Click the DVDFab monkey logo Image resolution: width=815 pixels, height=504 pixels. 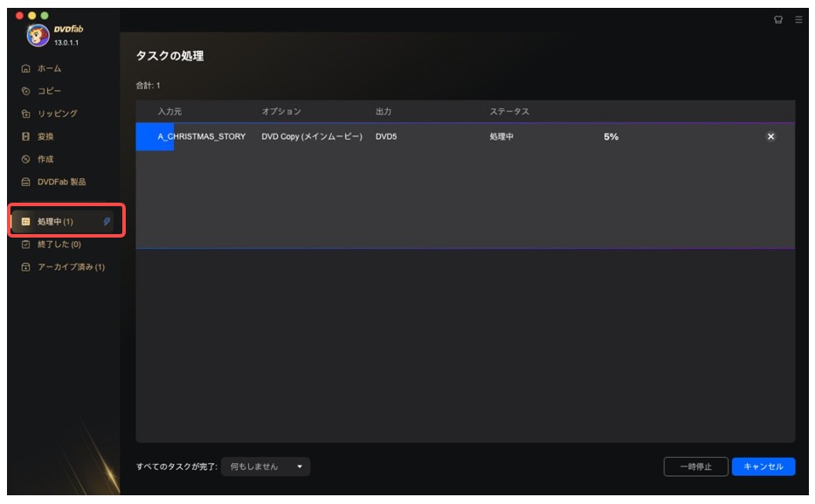(38, 35)
